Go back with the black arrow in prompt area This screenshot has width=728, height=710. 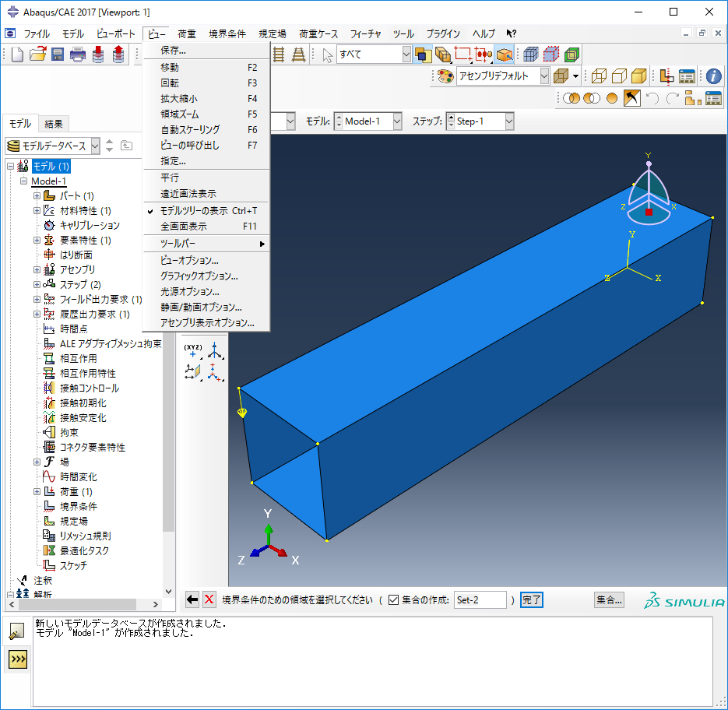click(x=192, y=599)
